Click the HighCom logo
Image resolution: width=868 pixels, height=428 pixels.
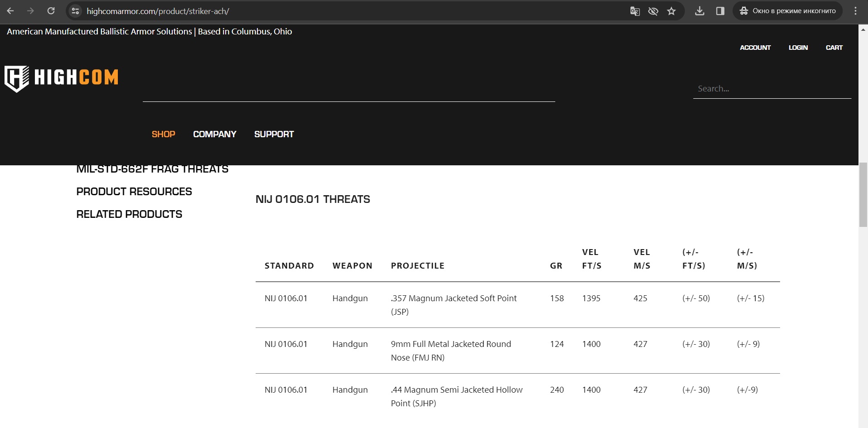pos(62,78)
